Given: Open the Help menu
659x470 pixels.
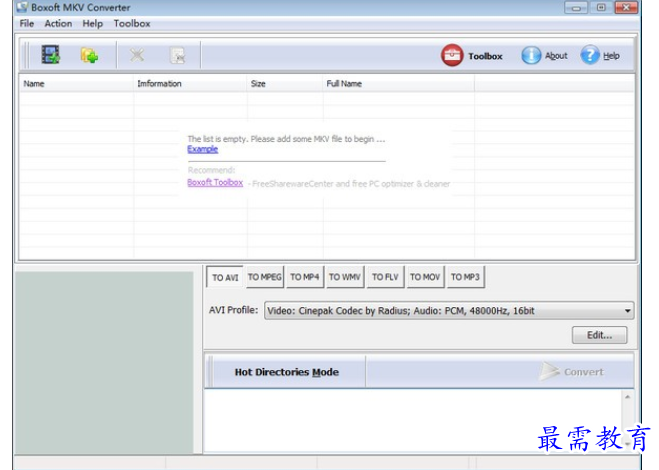Looking at the screenshot, I should [92, 24].
